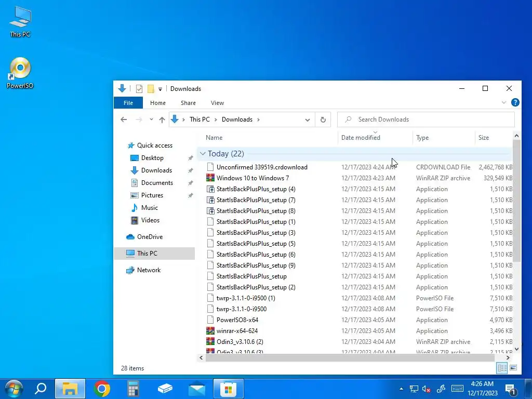This screenshot has height=399, width=532.
Task: Click the horizontal scrollbar right arrow
Action: tap(508, 357)
